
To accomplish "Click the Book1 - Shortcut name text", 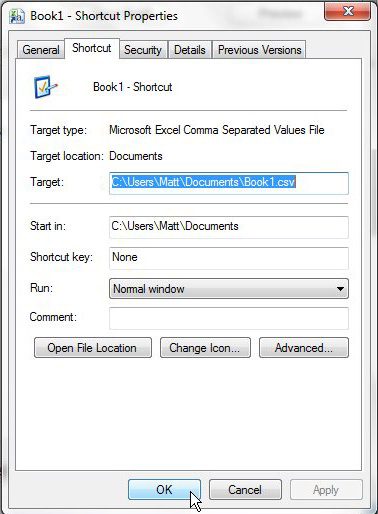I will 133,87.
